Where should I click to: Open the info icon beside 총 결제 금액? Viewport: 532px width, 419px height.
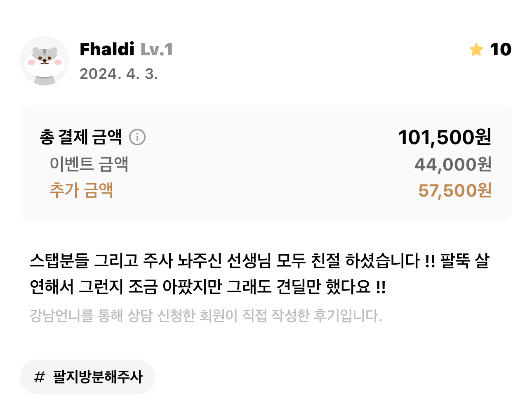pyautogui.click(x=137, y=137)
